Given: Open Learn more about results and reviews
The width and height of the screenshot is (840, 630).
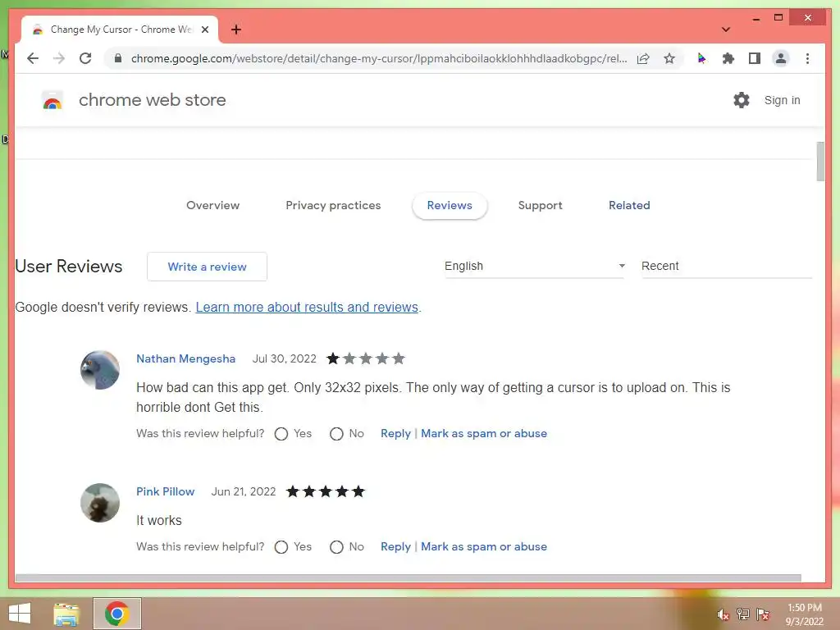Looking at the screenshot, I should click(x=307, y=307).
